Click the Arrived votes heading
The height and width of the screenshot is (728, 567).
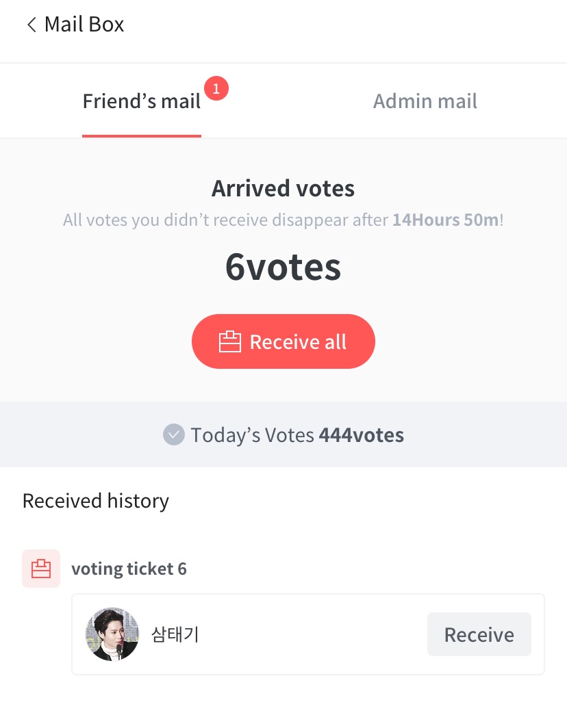click(x=283, y=188)
